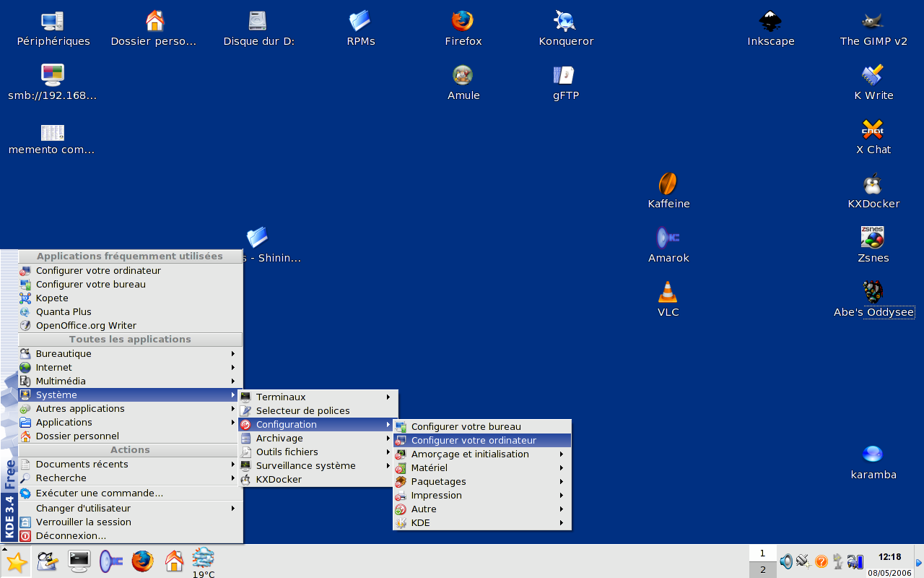Launch the terminal from the panel
The width and height of the screenshot is (924, 578).
[x=79, y=561]
